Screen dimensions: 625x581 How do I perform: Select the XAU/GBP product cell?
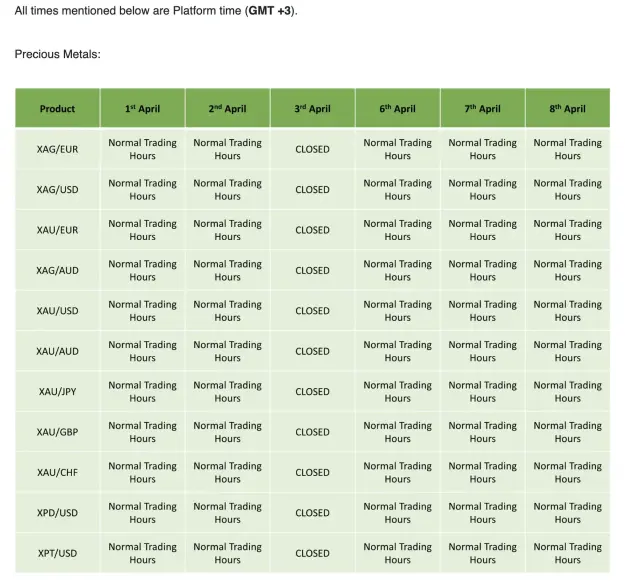pos(57,432)
